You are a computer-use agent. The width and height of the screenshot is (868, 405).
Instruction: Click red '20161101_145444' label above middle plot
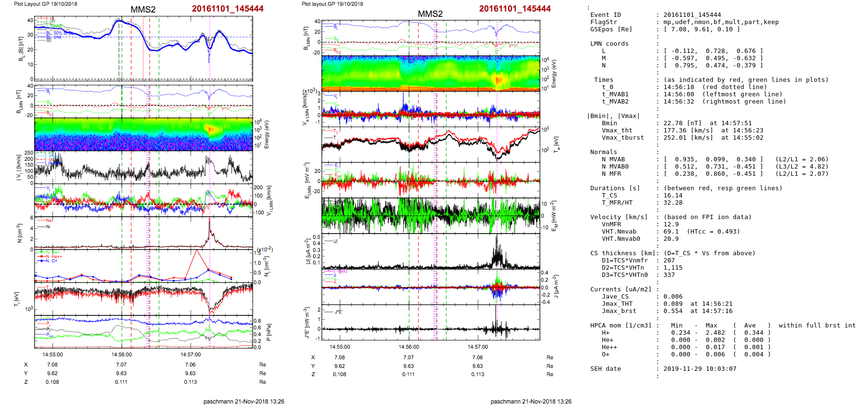515,9
